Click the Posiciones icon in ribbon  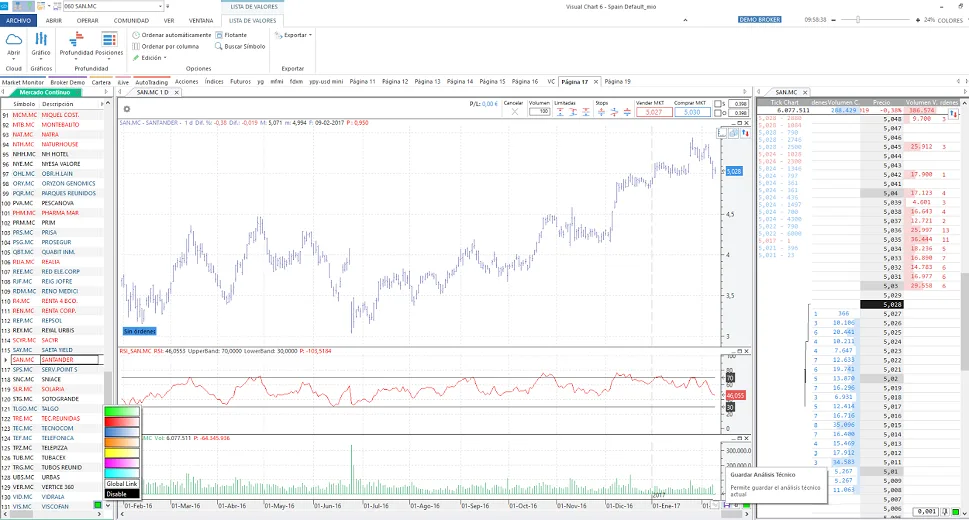click(x=109, y=40)
